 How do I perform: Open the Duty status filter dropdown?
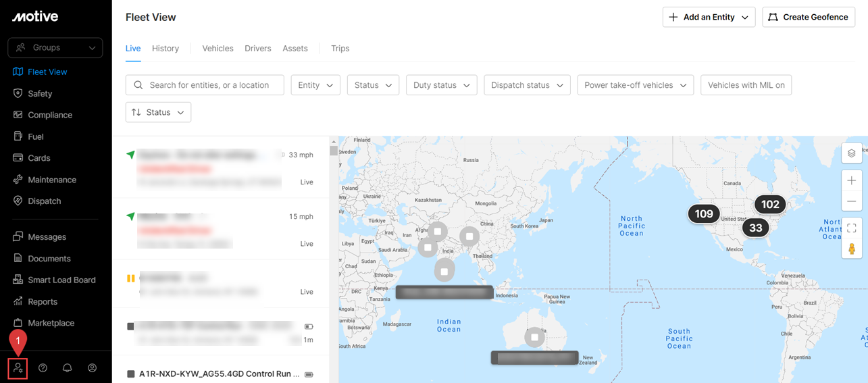pyautogui.click(x=441, y=85)
